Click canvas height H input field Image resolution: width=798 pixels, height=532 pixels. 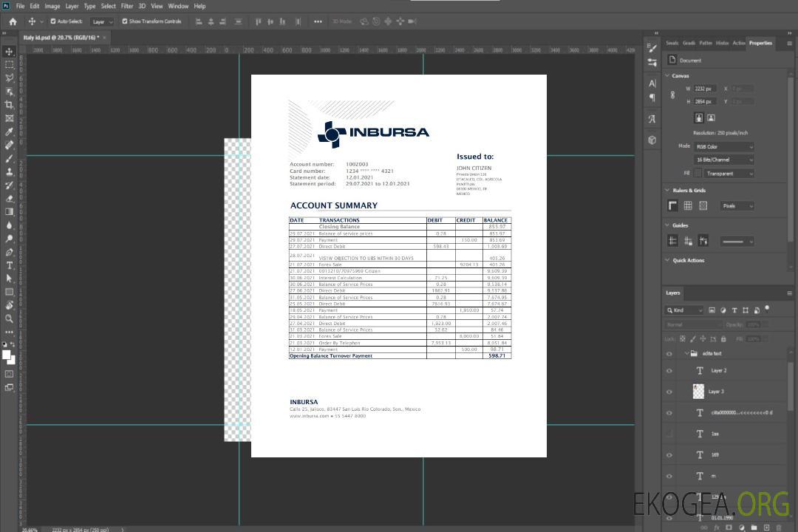coord(705,102)
